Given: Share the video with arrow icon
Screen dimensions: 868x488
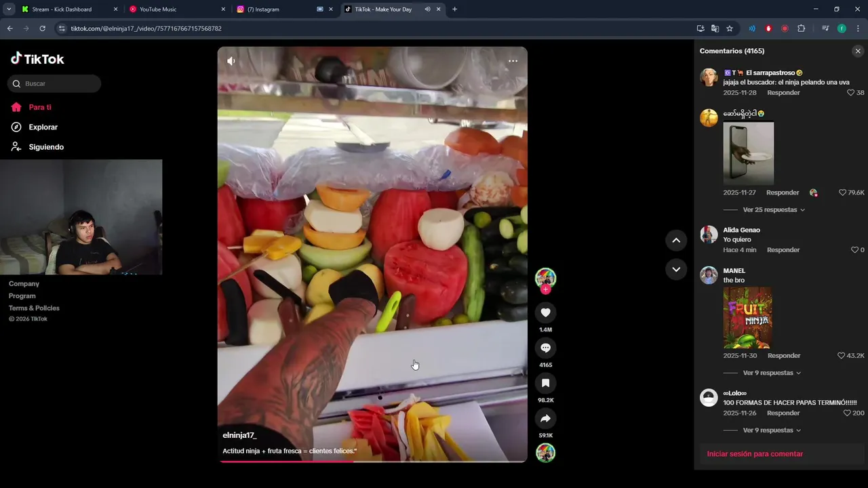Looking at the screenshot, I should [x=545, y=418].
